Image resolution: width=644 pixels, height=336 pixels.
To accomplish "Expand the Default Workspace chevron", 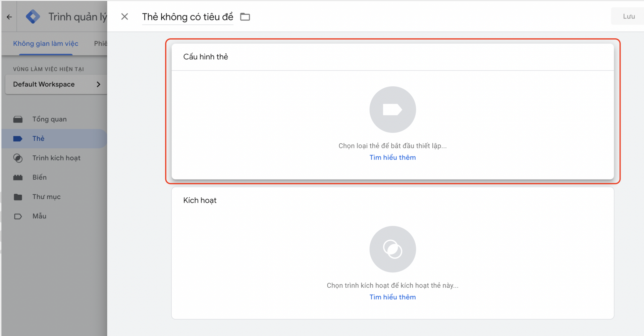I will point(98,85).
